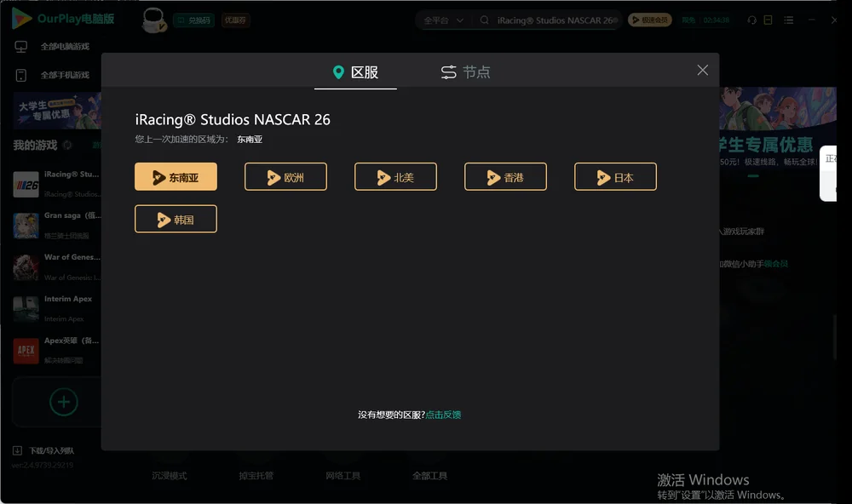
Task: Open the 全平台 platform dropdown
Action: point(443,20)
